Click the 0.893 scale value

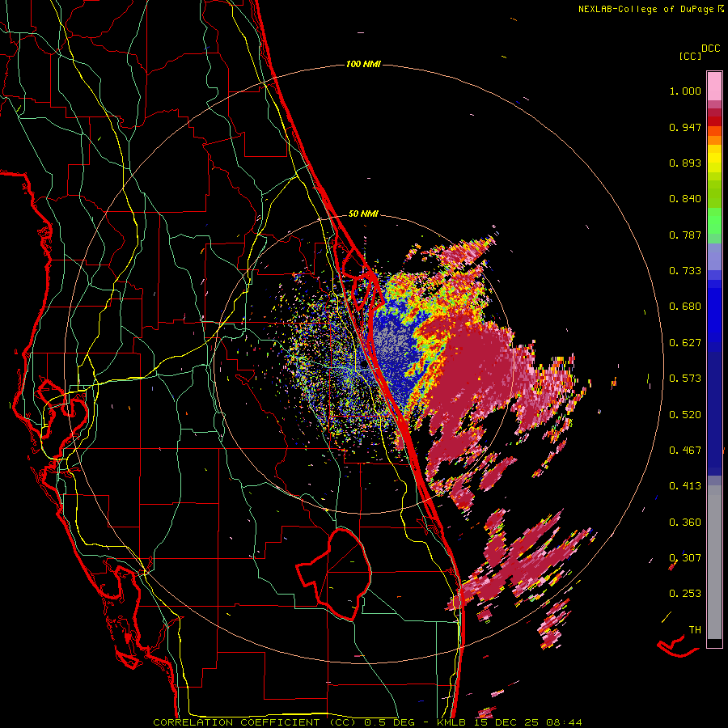click(685, 163)
